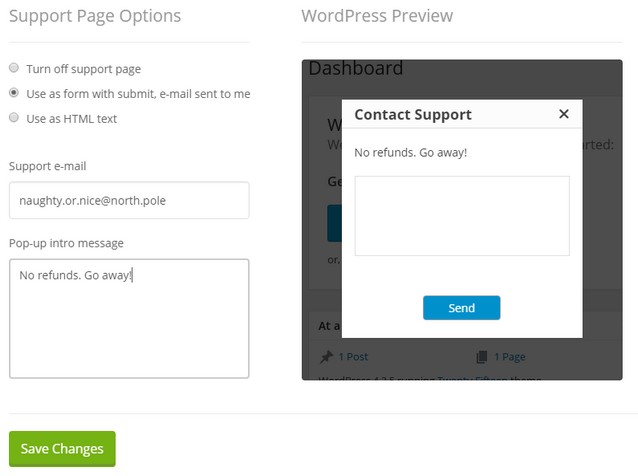Image resolution: width=638 pixels, height=476 pixels.
Task: Click the Support e-mail input field
Action: point(129,200)
